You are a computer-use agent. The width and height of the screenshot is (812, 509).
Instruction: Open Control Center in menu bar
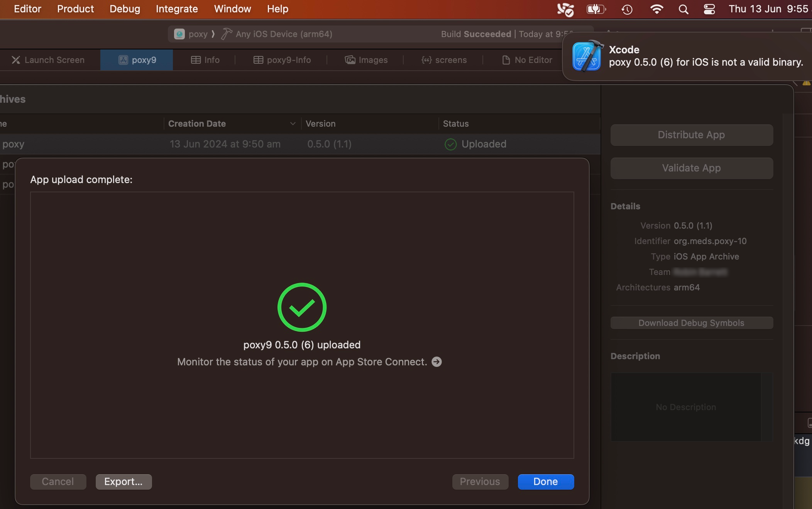click(x=709, y=9)
